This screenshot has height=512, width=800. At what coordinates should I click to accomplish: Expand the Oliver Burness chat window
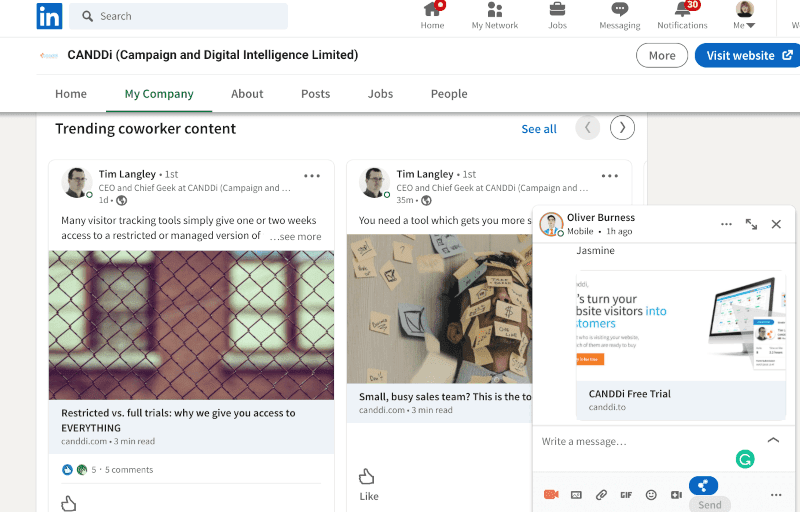[x=751, y=224]
